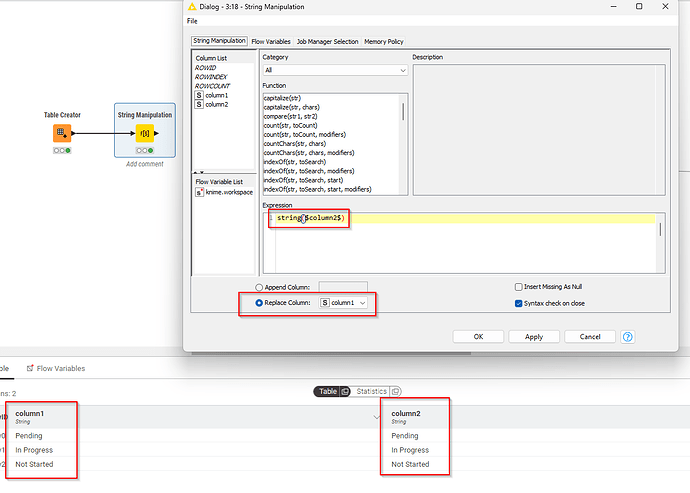The width and height of the screenshot is (690, 493).
Task: Click the Flow Variables panel tab icon
Action: 30,368
